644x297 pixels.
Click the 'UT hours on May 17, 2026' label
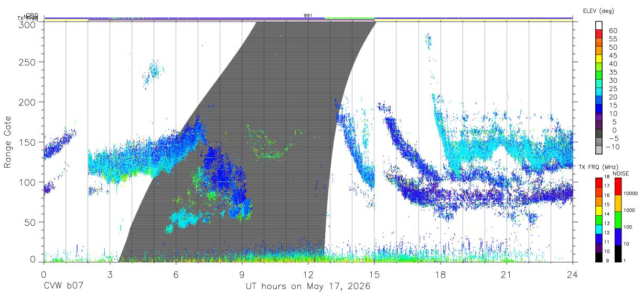(308, 287)
